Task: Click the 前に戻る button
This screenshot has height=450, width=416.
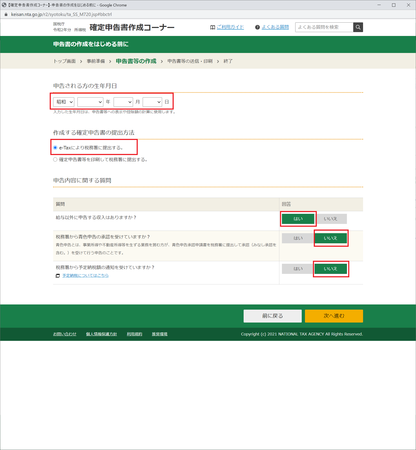Action: (x=273, y=316)
